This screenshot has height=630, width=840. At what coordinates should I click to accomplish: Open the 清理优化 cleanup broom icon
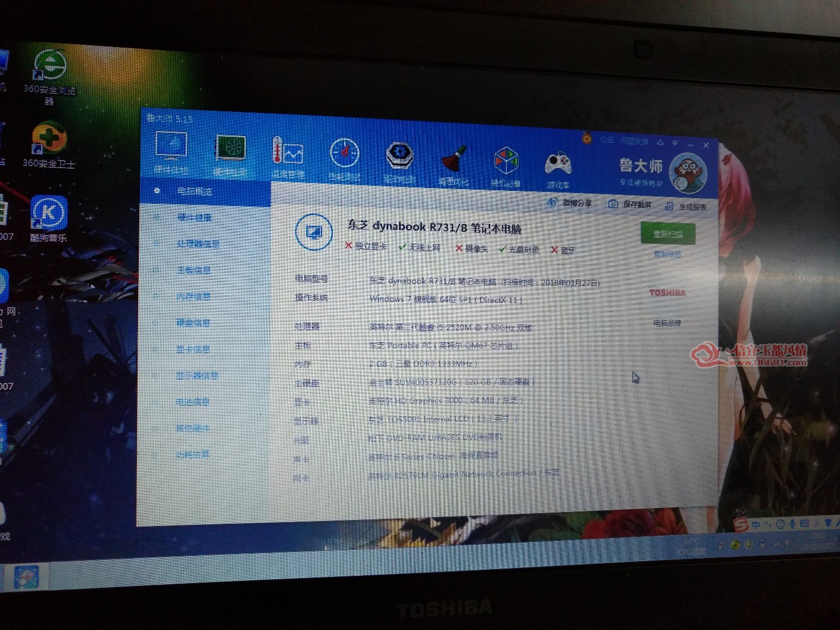(x=454, y=165)
